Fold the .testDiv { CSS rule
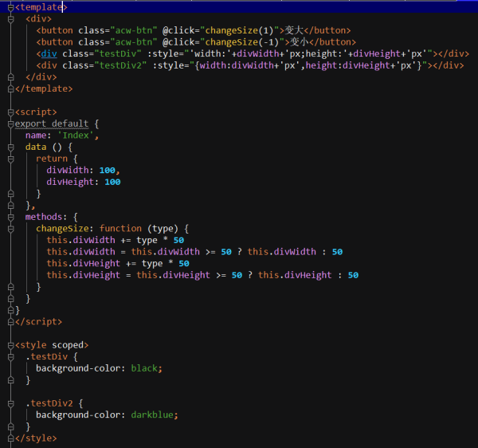Image resolution: width=478 pixels, height=448 pixels. 10,357
